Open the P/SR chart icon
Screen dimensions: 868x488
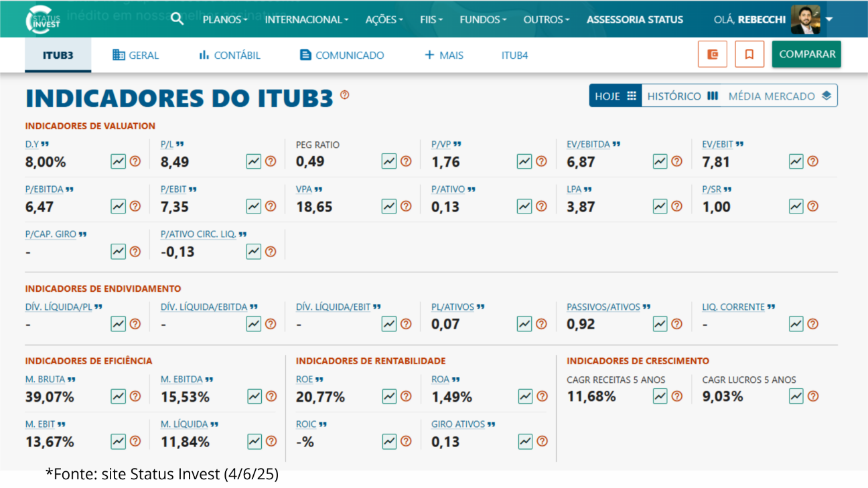click(796, 206)
